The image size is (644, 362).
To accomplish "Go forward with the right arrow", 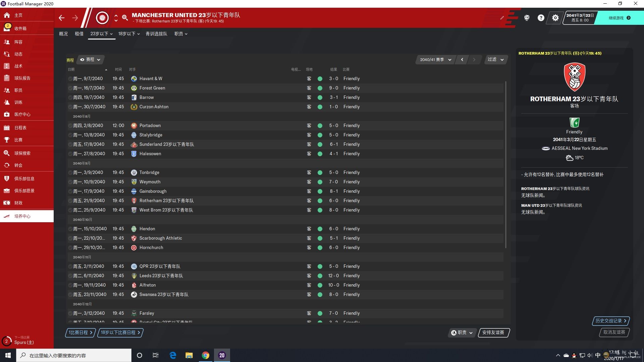I will pyautogui.click(x=75, y=18).
